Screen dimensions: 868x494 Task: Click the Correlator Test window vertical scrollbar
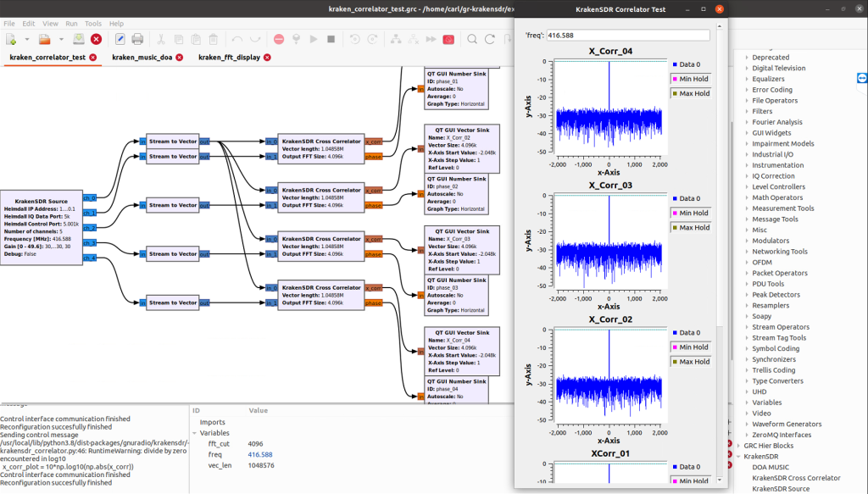[x=720, y=254]
